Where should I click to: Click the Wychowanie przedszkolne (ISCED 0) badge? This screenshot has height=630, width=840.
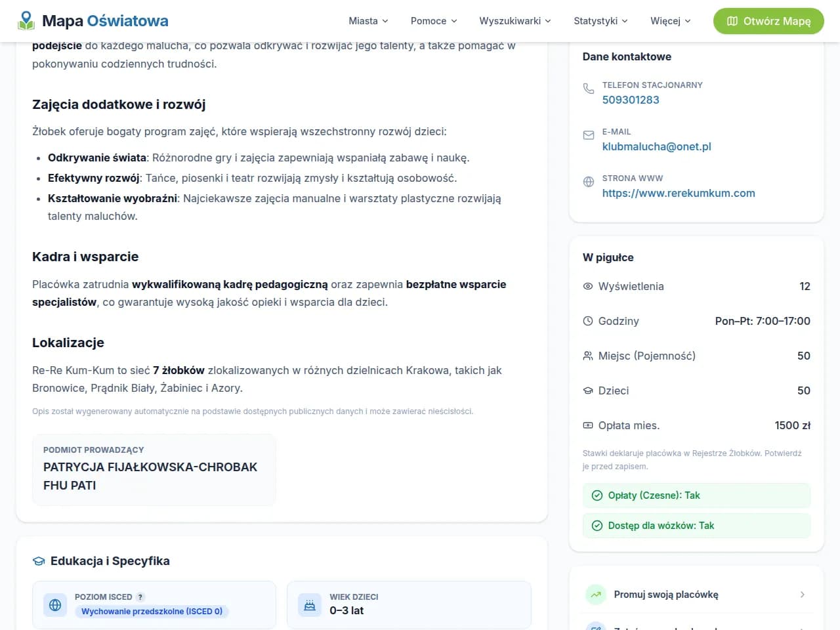(x=152, y=612)
